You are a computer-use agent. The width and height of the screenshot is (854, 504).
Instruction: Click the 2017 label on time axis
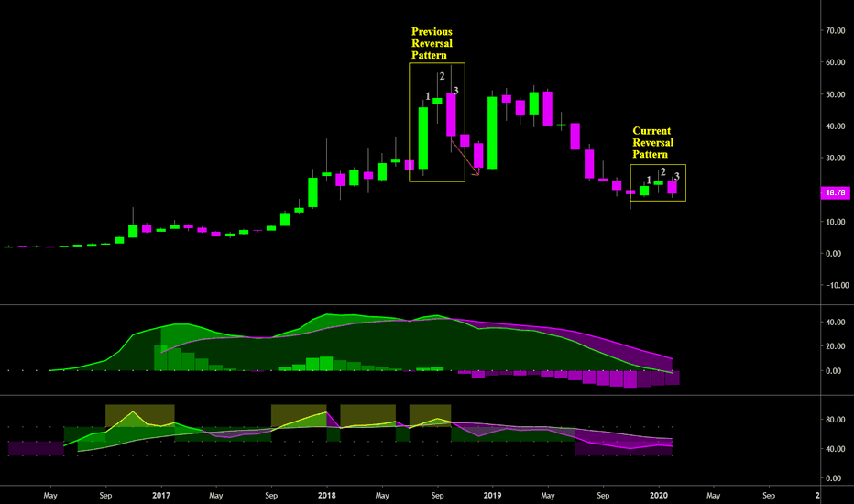click(x=161, y=495)
